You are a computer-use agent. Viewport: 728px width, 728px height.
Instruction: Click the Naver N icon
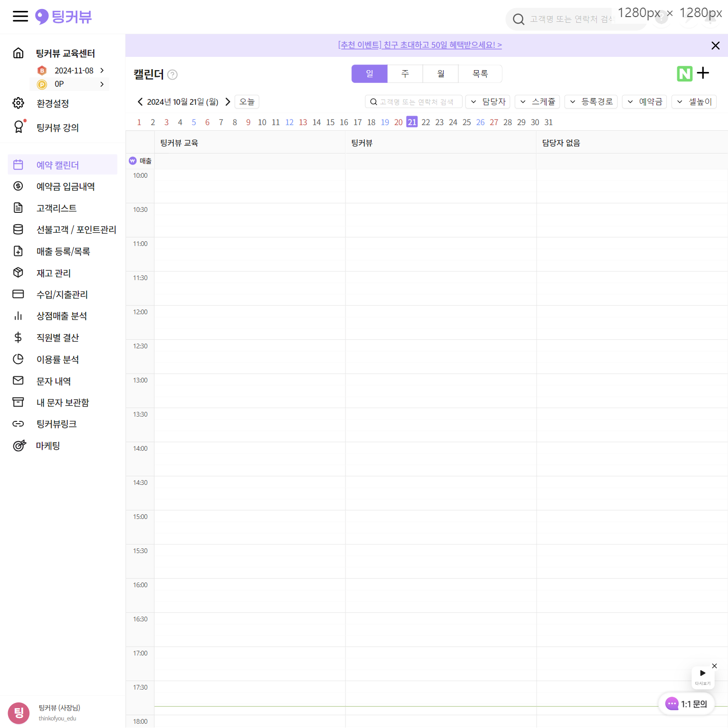click(685, 73)
